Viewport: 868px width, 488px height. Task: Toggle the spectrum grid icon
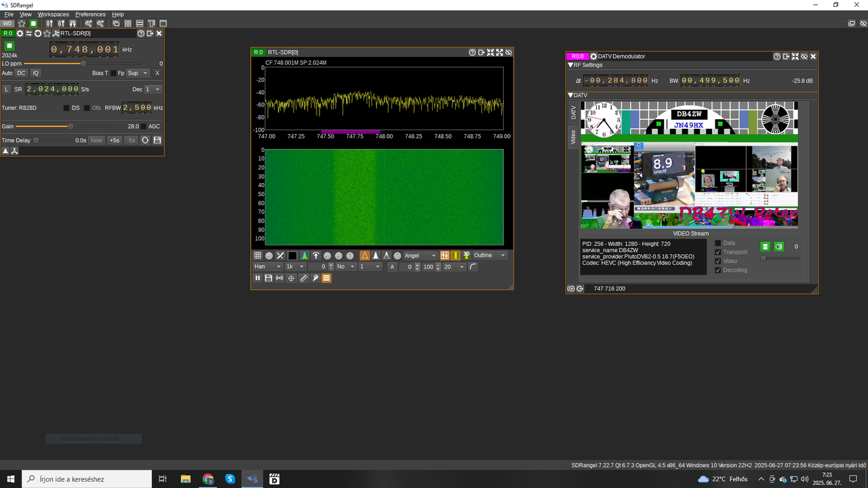pyautogui.click(x=258, y=256)
